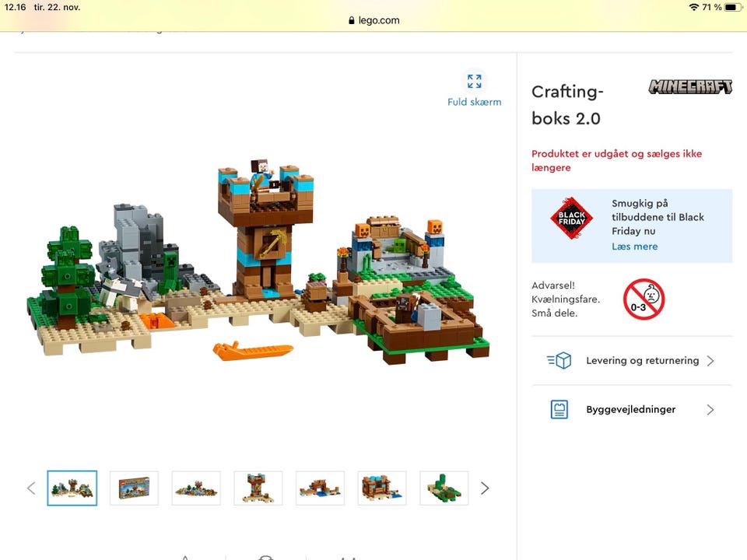Viewport: 747px width, 560px height.
Task: Tap the lego.com address bar
Action: (373, 20)
